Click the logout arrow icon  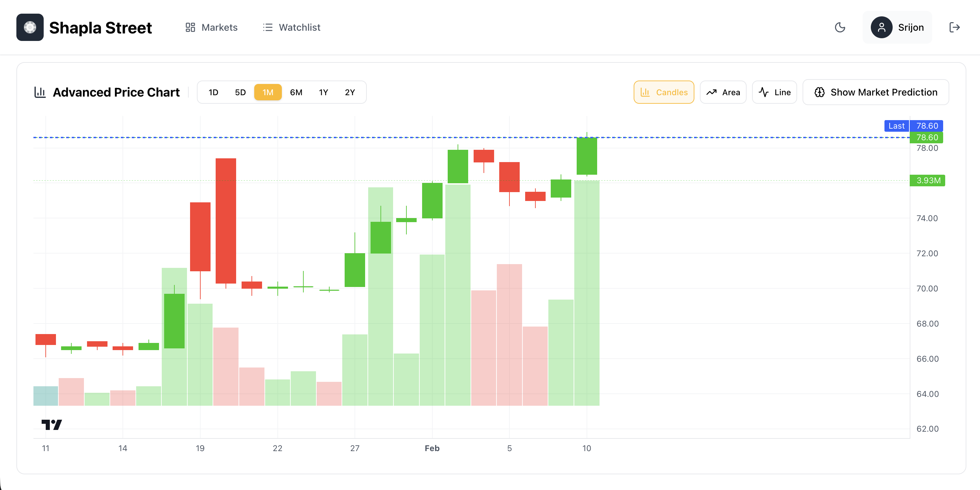coord(954,27)
